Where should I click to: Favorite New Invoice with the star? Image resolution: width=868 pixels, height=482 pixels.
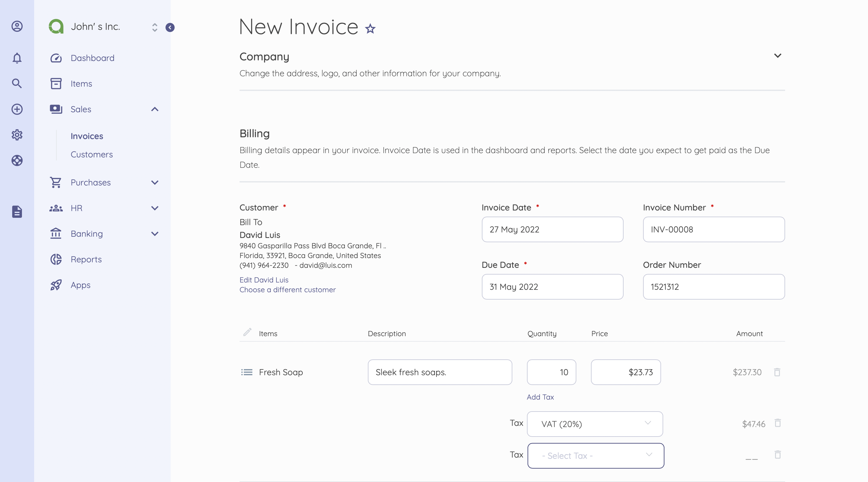click(370, 29)
